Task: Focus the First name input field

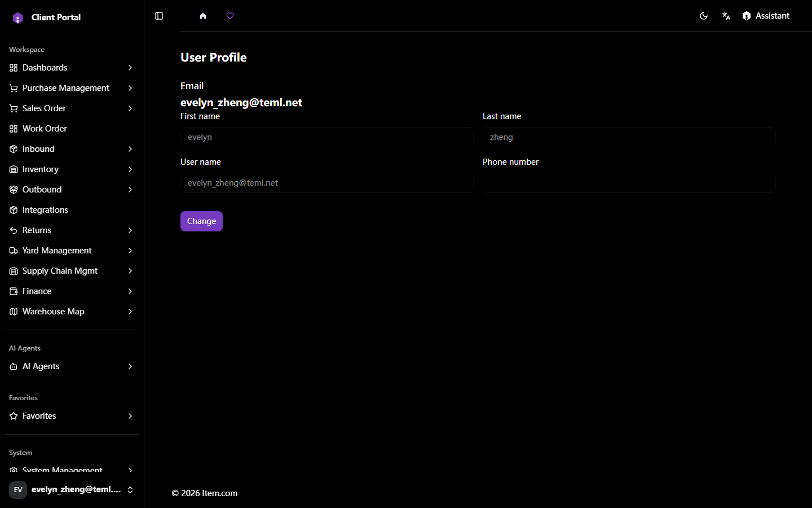Action: pos(327,137)
